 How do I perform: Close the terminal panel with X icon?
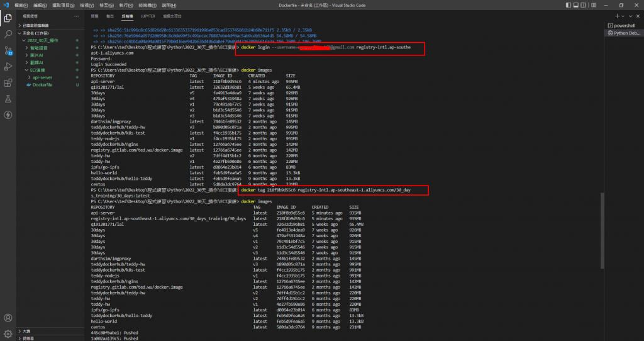click(638, 16)
